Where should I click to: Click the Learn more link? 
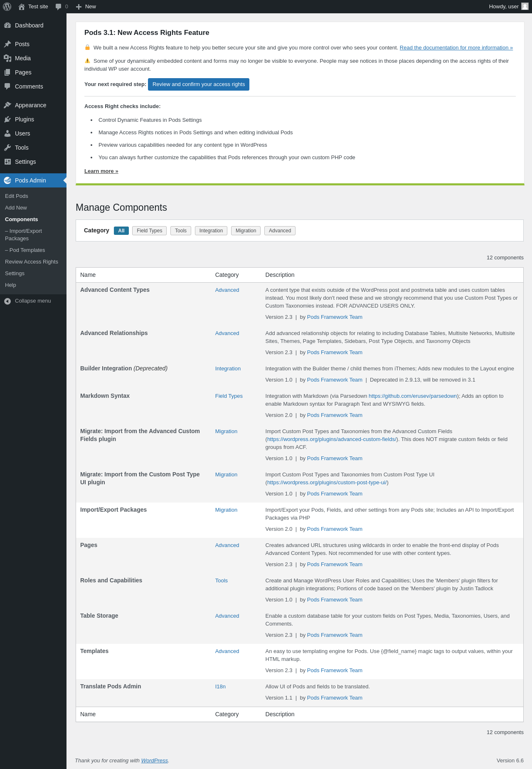click(x=101, y=171)
